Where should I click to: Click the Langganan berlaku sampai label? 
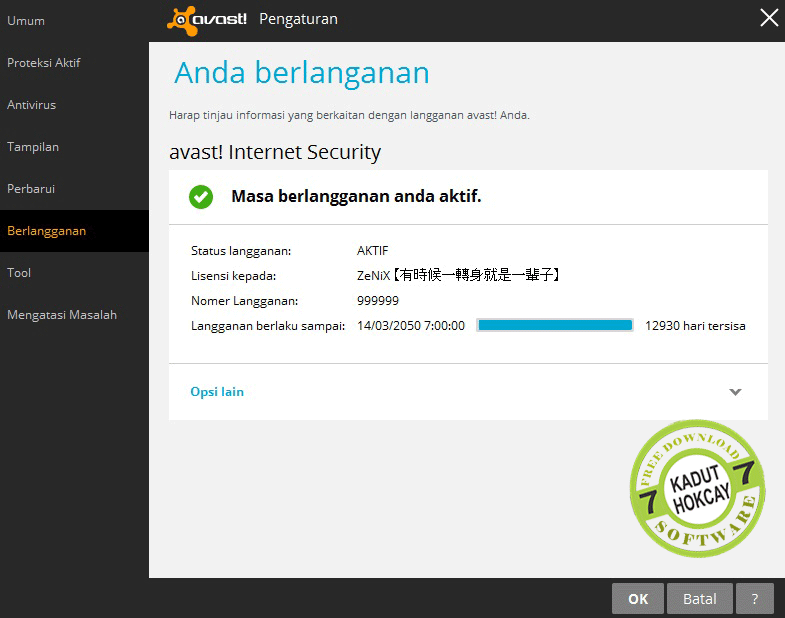pos(268,326)
